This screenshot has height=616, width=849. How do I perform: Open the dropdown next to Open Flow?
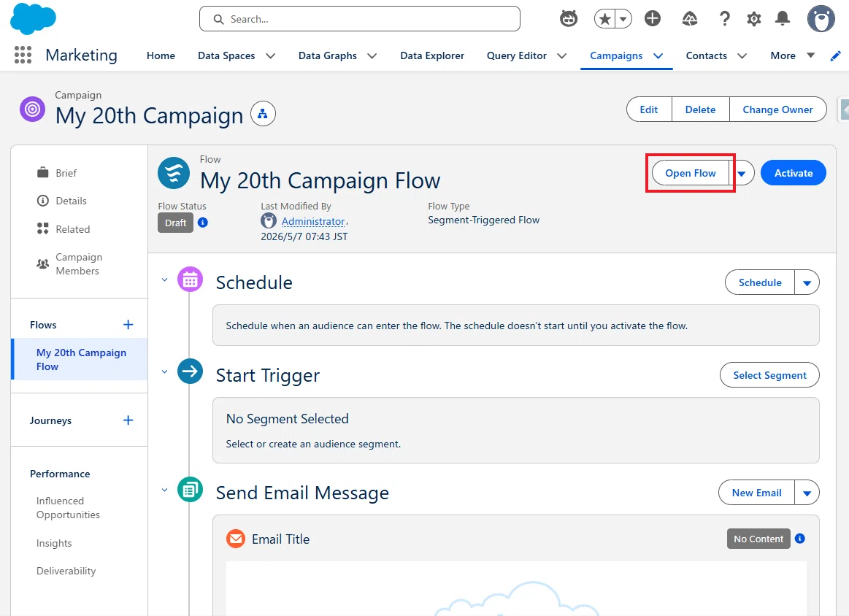point(742,173)
